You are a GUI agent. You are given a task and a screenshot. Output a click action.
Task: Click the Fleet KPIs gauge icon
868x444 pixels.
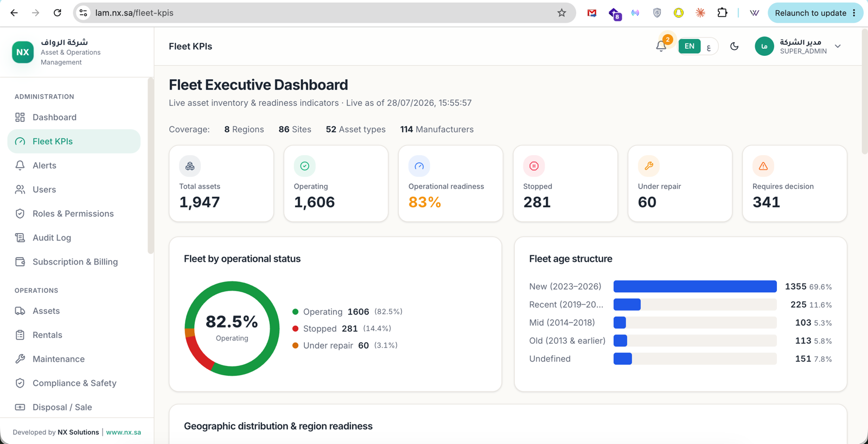[x=20, y=141]
